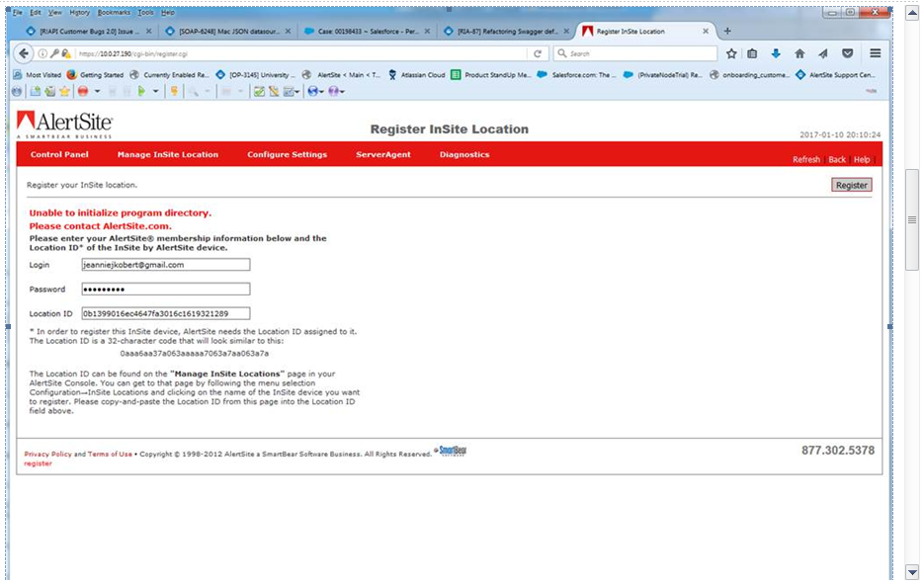
Task: Click the Password input field
Action: point(166,289)
